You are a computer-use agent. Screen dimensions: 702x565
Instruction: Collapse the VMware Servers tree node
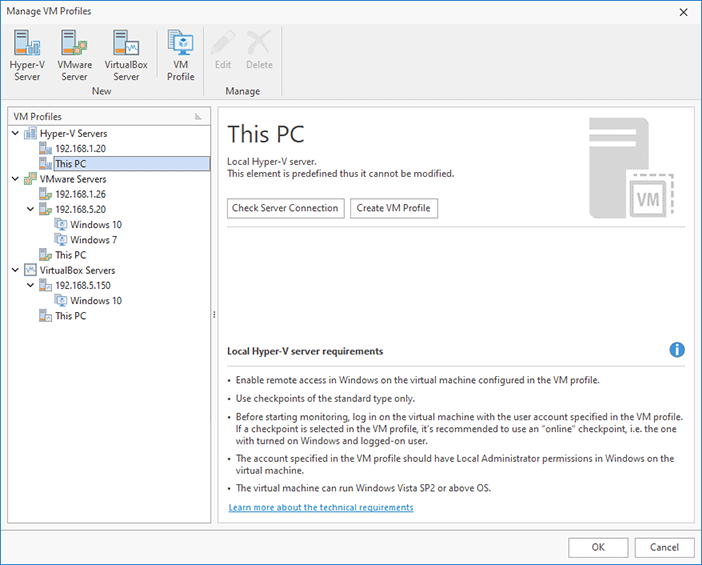tap(15, 179)
